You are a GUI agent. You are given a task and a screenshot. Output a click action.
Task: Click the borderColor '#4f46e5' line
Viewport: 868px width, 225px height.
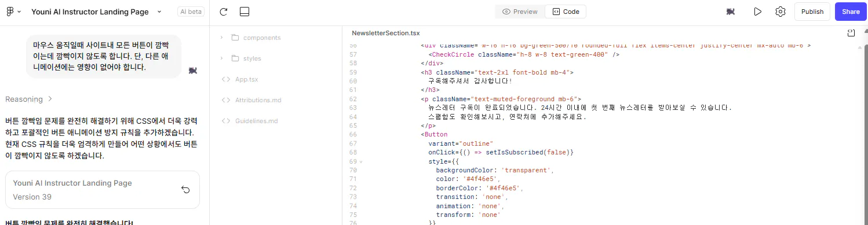pos(480,188)
